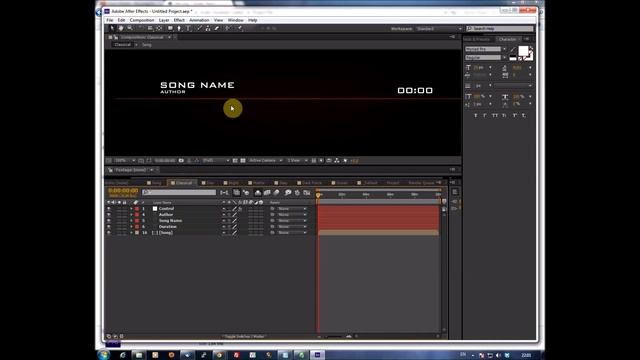Select the Pen tool in toolbar
This screenshot has width=640, height=360.
179,28
